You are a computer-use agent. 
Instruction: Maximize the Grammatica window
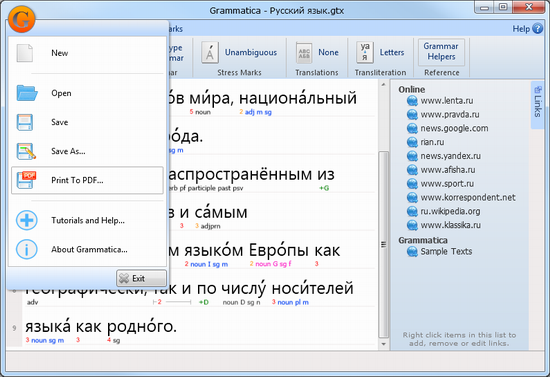click(503, 7)
